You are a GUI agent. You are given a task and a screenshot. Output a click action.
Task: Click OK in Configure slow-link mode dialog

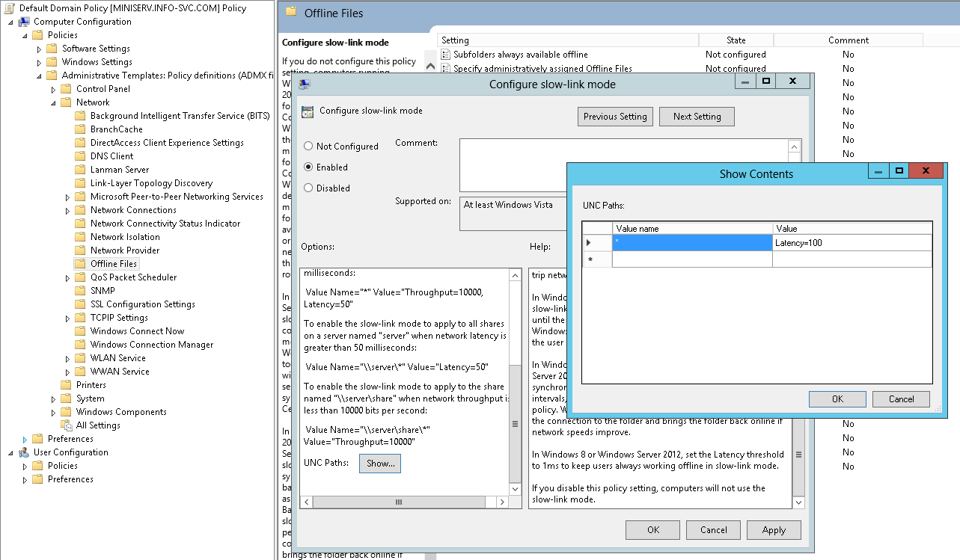click(653, 530)
